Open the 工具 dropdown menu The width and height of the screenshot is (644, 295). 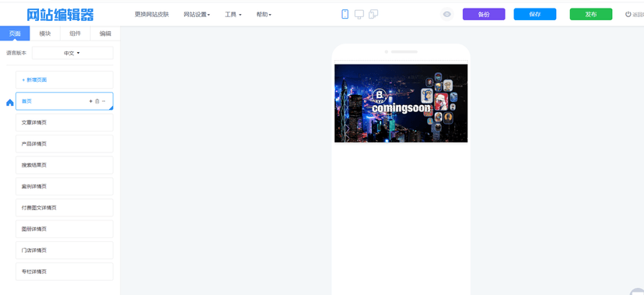(233, 14)
